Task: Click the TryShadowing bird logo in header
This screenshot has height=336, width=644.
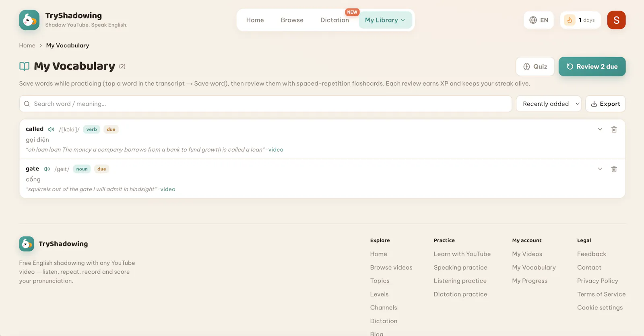Action: (29, 20)
